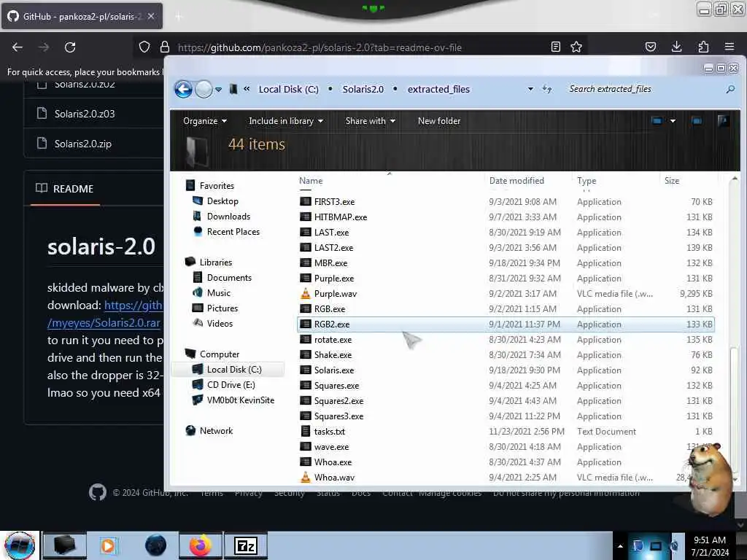Image resolution: width=747 pixels, height=560 pixels.
Task: Open recent locations dropdown beside forward button
Action: 218,90
